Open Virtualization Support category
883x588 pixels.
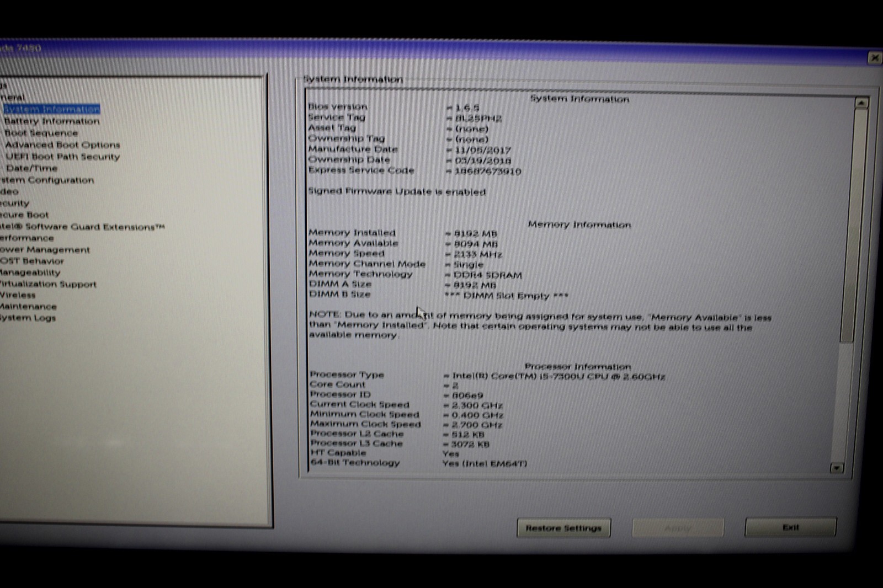click(48, 284)
